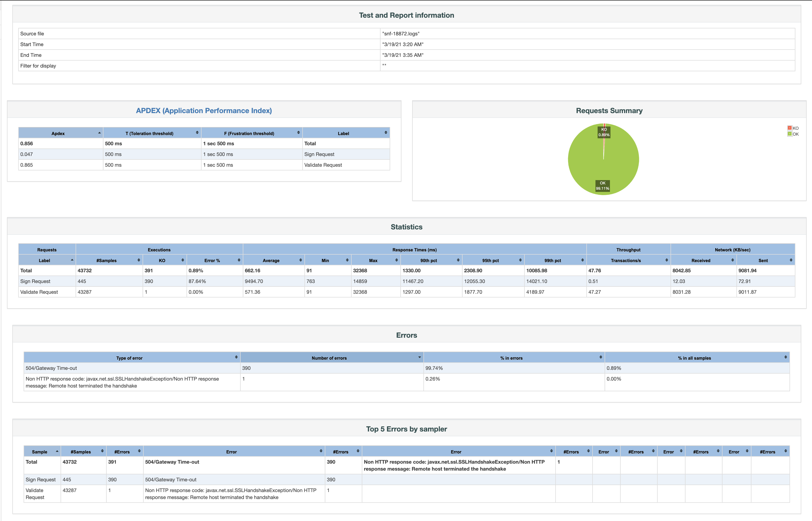Screen dimensions: 812x521
Task: Sort Statistics by Transactions/s column
Action: coord(666,260)
